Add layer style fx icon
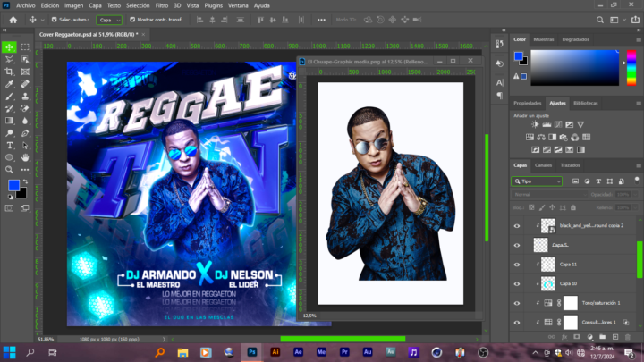The image size is (644, 362). (564, 337)
